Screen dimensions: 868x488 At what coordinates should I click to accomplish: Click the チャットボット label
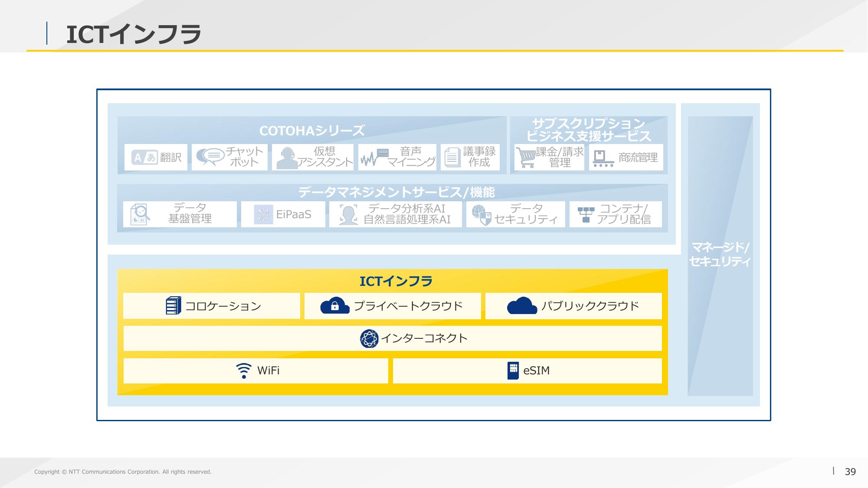point(245,157)
